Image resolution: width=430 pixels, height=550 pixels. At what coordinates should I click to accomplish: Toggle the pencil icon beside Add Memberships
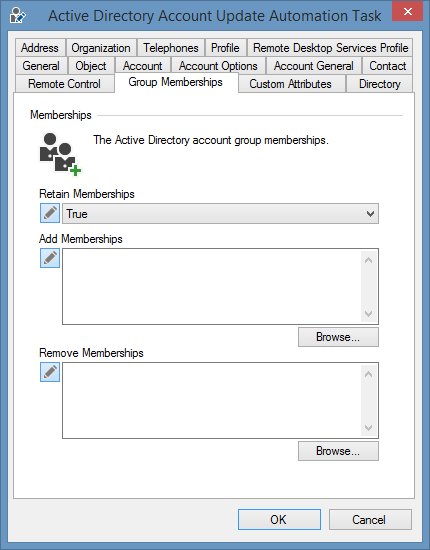tap(50, 258)
